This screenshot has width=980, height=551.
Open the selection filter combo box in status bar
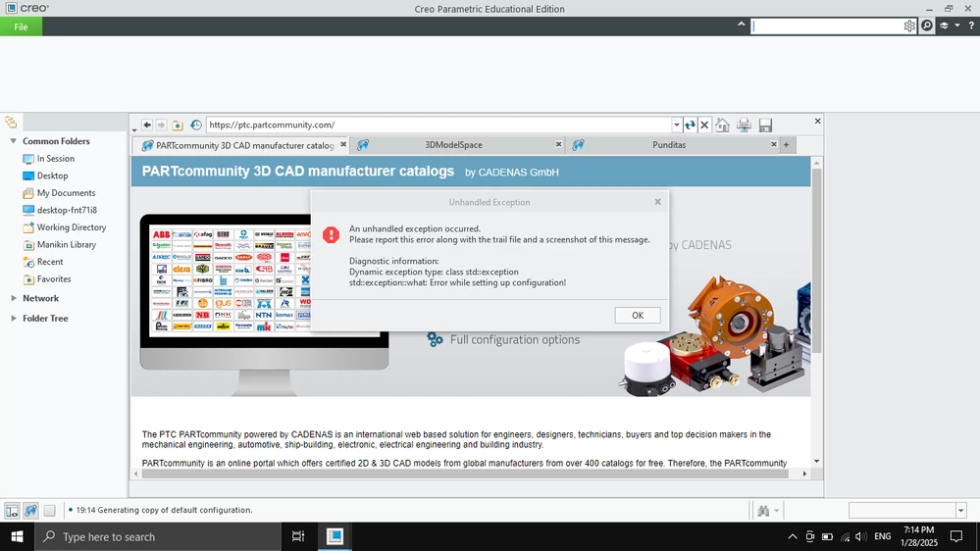pyautogui.click(x=906, y=511)
